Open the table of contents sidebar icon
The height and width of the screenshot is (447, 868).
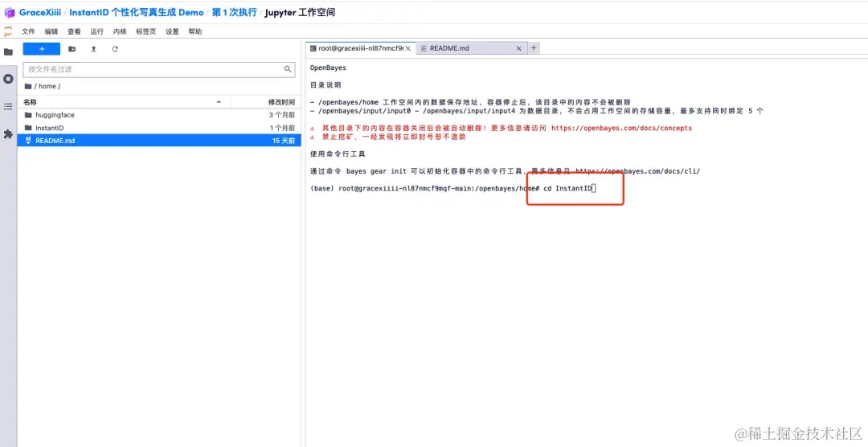pyautogui.click(x=8, y=106)
